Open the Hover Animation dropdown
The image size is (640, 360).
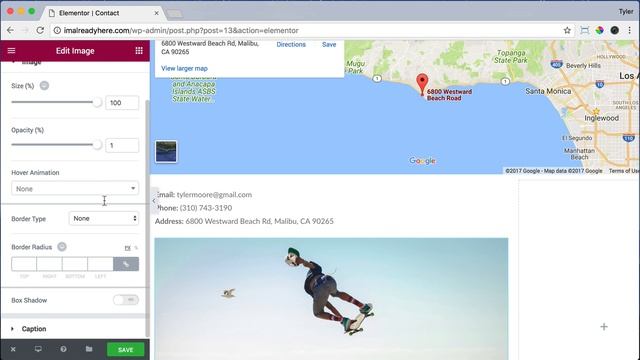(x=75, y=189)
